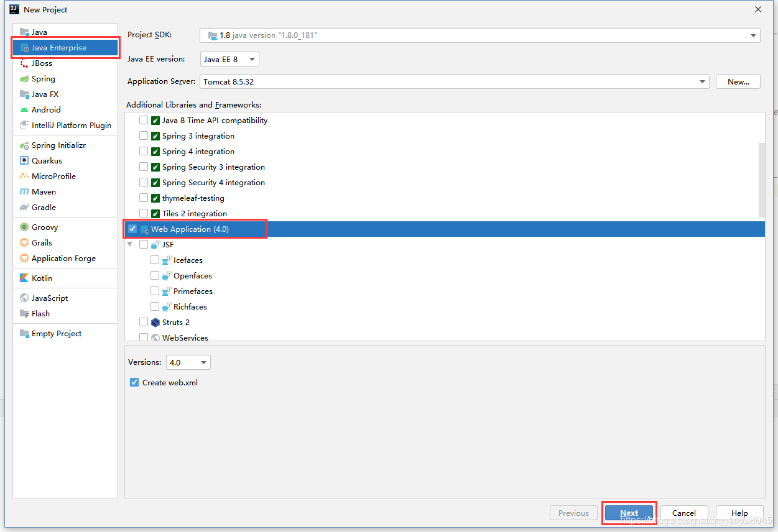Click the WebServices globe icon
This screenshot has width=778, height=532.
[x=155, y=338]
